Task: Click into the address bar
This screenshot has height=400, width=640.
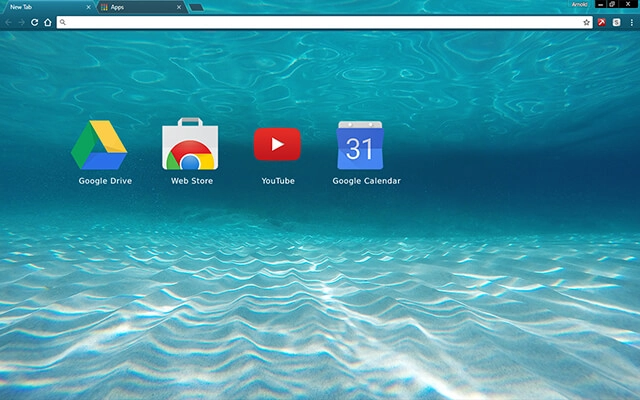Action: pos(324,22)
